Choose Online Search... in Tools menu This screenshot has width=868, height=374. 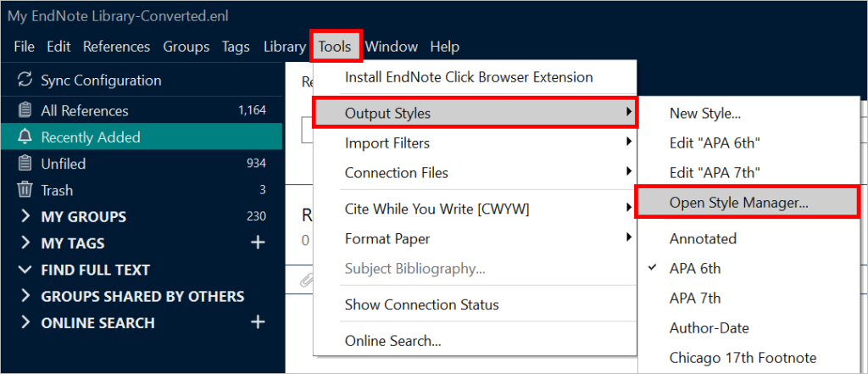[475, 341]
